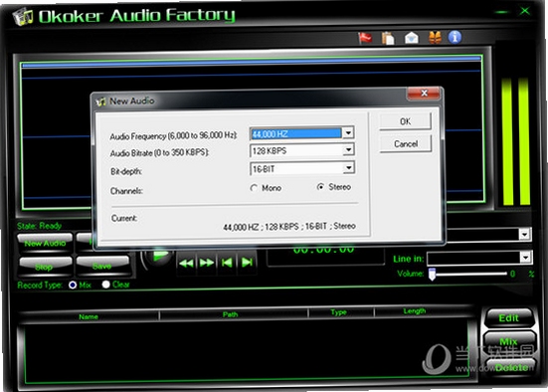The image size is (548, 392).
Task: Expand the Bit-depth dropdown arrow
Action: [x=349, y=168]
